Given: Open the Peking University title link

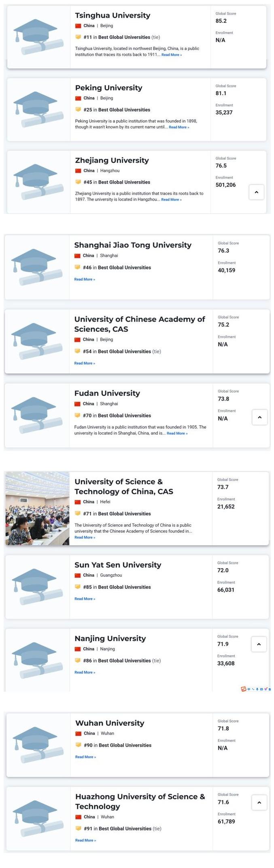Looking at the screenshot, I should (x=108, y=88).
